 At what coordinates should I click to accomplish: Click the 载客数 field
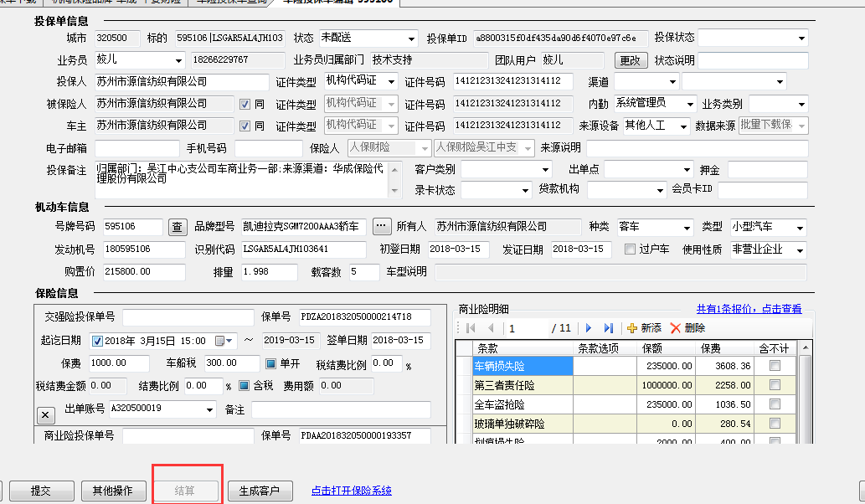coord(364,272)
